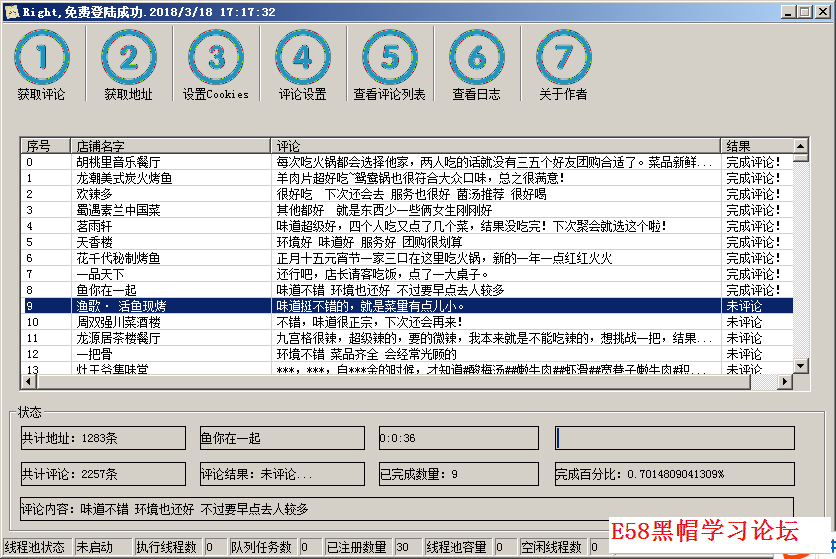Open 设置Cookies step 3 icon
The height and width of the screenshot is (559, 836).
click(216, 58)
